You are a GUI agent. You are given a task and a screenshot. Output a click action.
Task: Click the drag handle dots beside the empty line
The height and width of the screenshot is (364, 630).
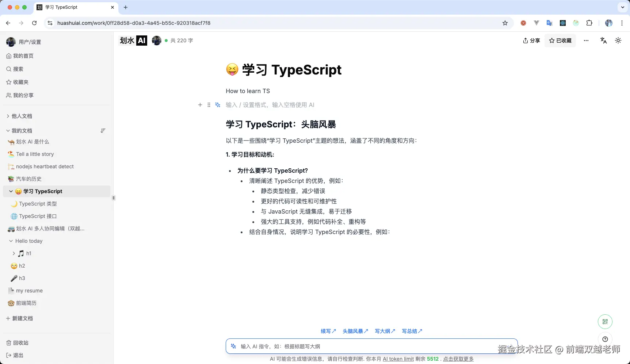point(209,105)
